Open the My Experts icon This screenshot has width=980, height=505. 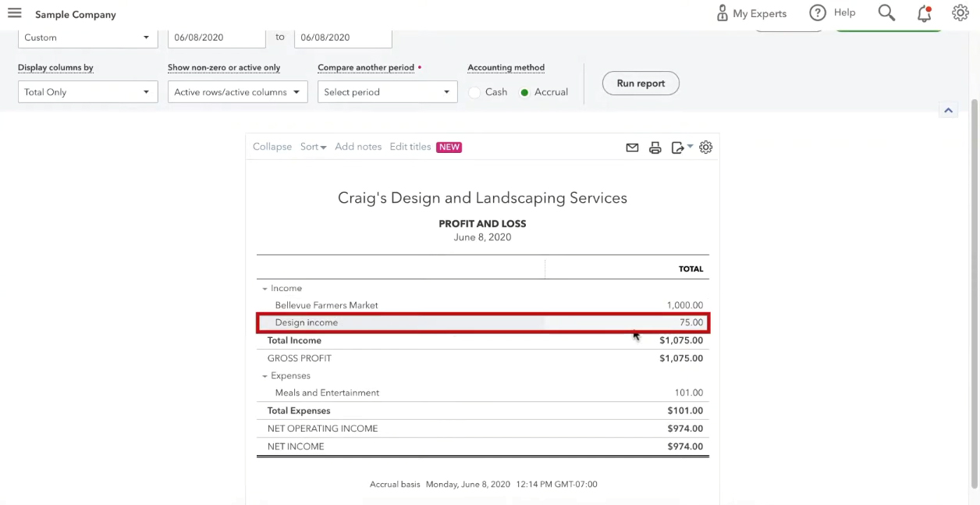point(723,13)
